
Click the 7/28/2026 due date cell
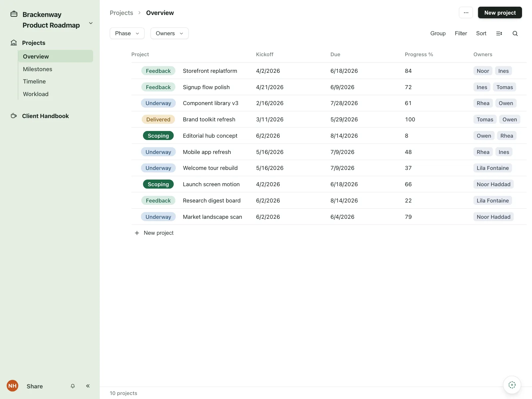(x=344, y=103)
